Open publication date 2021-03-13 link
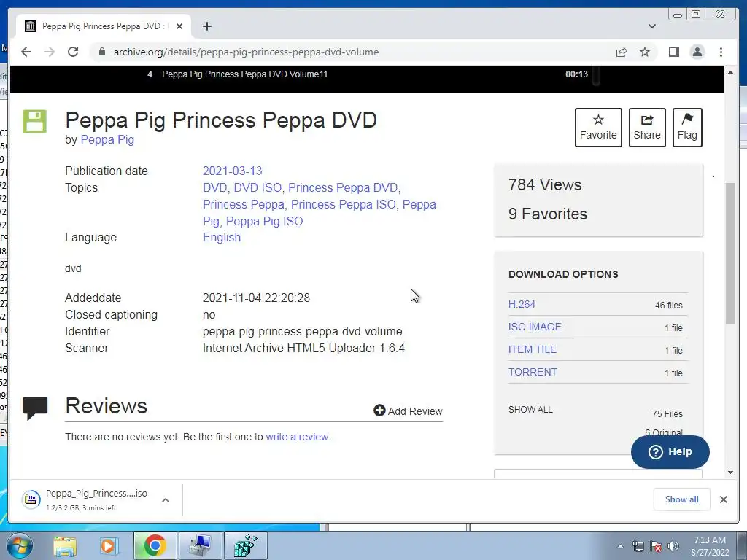747x560 pixels. (x=233, y=171)
